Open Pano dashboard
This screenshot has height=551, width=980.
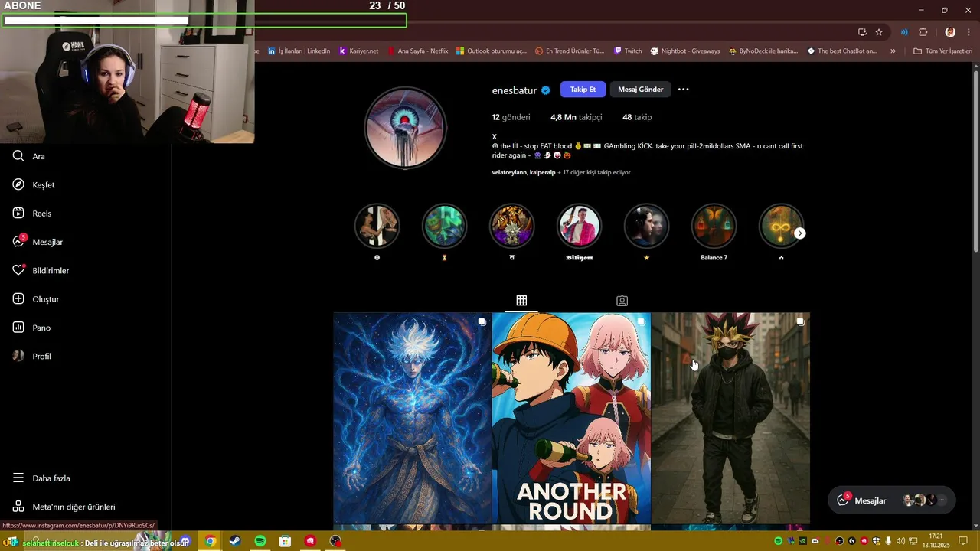pos(31,328)
